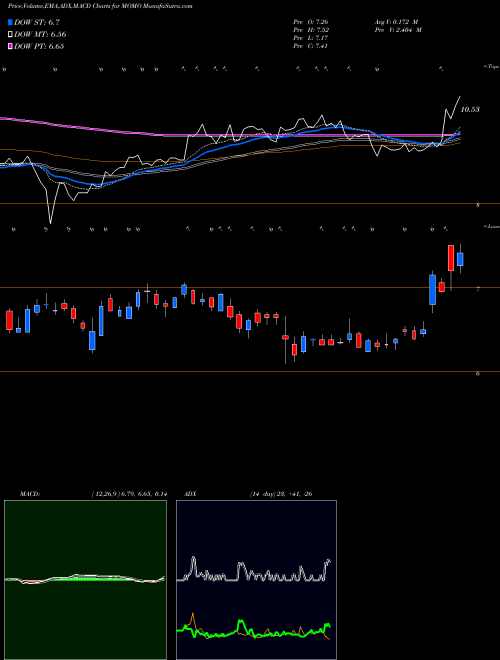
Task: Click the axis label 6 on candlestick chart
Action: 478,373
